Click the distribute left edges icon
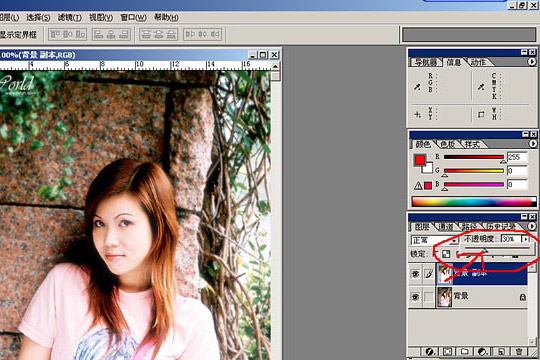Image resolution: width=540 pixels, height=360 pixels. [190, 34]
